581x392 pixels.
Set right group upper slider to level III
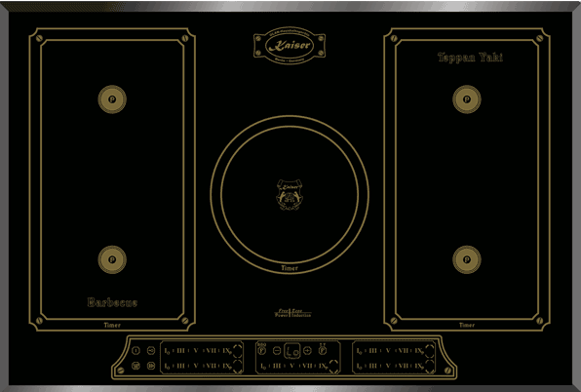point(373,350)
